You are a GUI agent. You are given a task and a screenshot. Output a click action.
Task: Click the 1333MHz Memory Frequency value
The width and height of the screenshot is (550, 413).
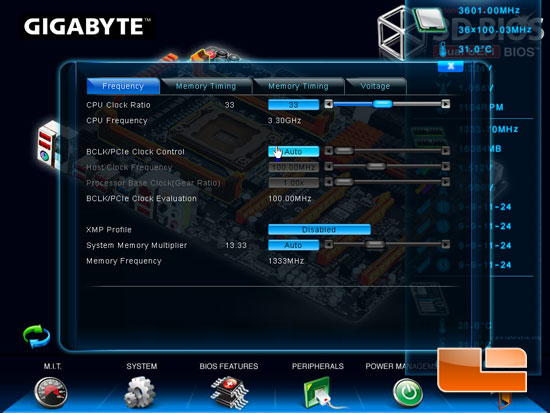[x=286, y=261]
